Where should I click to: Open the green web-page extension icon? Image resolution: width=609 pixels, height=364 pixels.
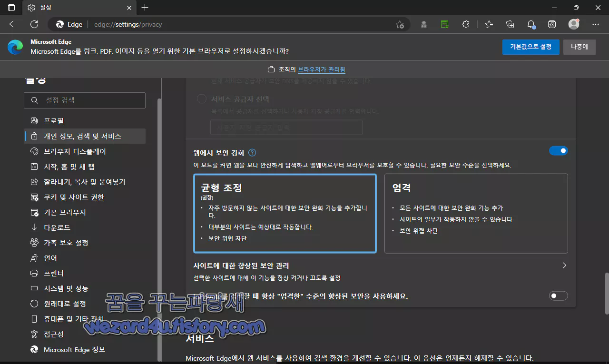(x=445, y=24)
